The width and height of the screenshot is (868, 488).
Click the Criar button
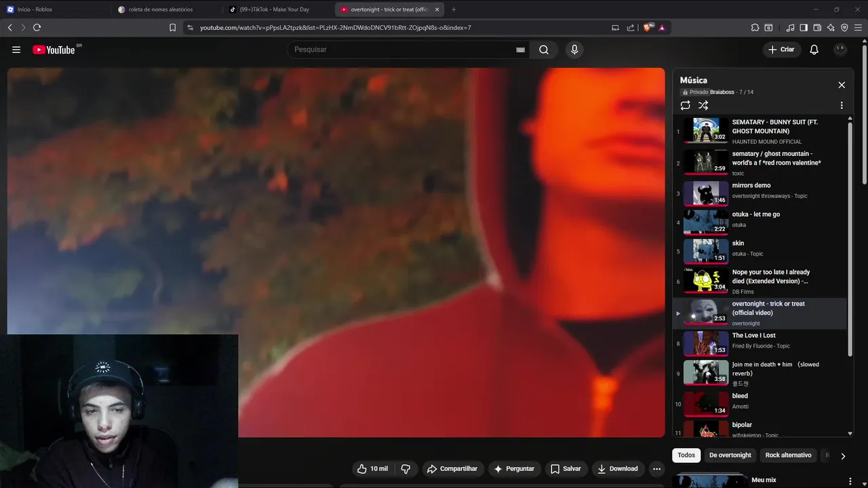click(781, 49)
